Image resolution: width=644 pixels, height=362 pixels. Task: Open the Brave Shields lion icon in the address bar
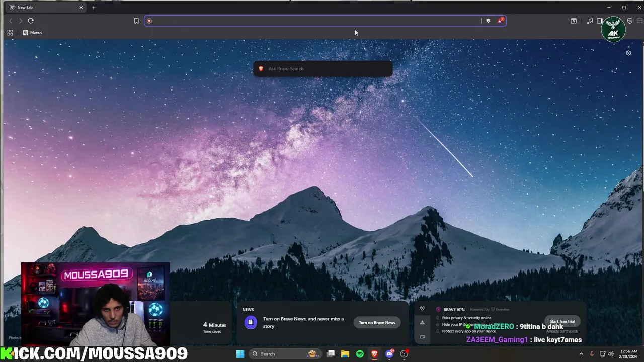click(x=488, y=21)
